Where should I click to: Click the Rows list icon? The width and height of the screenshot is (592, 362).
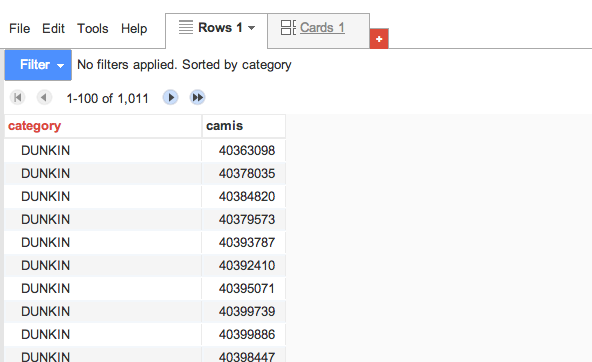[x=186, y=27]
